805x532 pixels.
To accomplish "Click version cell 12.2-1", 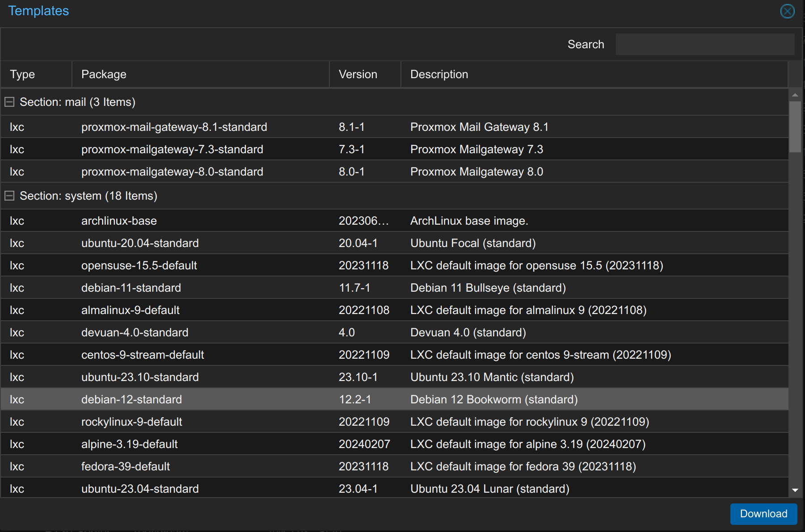I will (355, 399).
